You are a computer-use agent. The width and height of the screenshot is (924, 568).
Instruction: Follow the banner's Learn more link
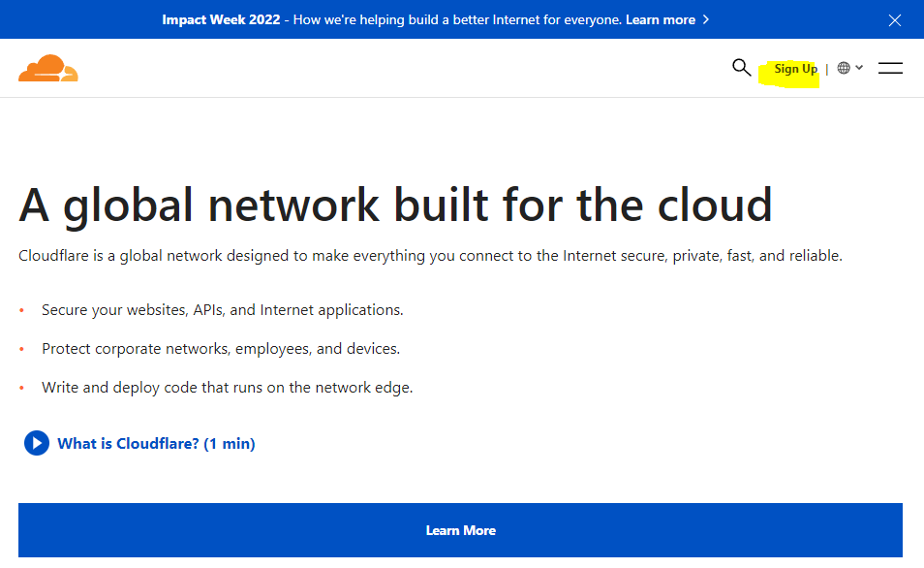click(660, 19)
